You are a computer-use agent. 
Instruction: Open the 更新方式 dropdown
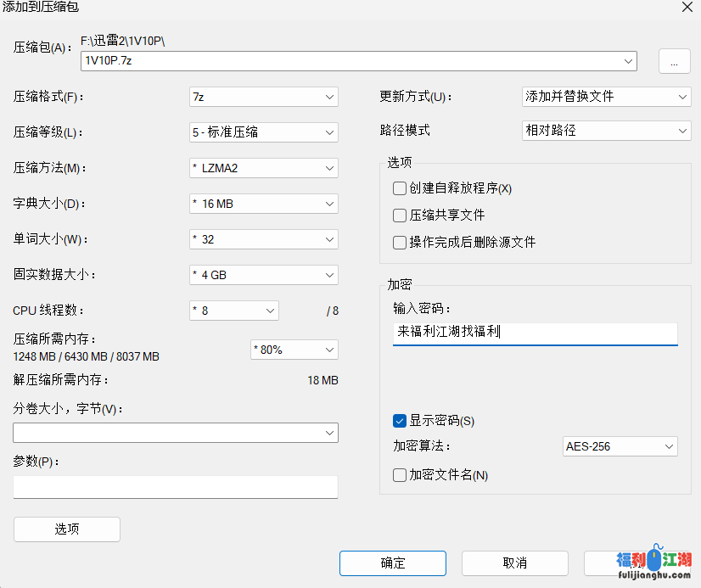[606, 97]
